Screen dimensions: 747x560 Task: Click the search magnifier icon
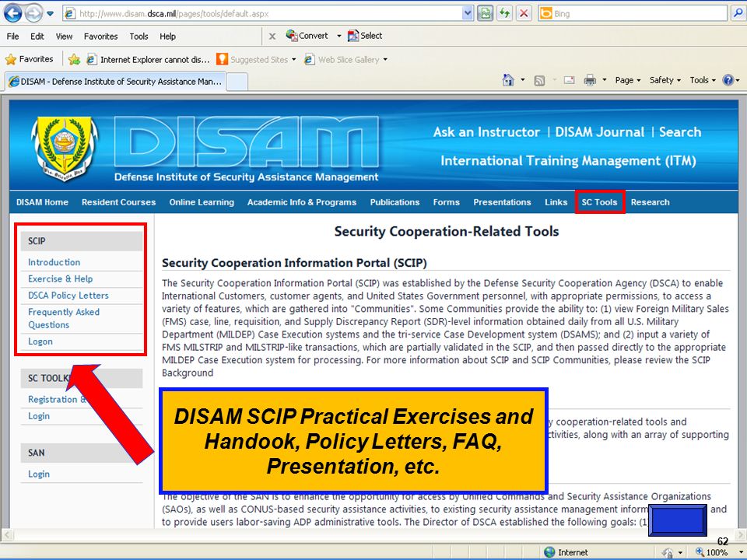tap(737, 13)
